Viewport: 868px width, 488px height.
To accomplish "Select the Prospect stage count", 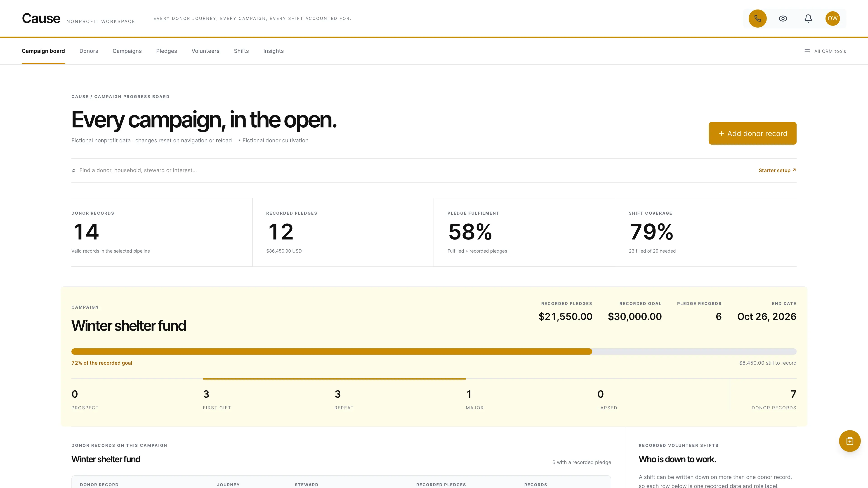I will coord(137,400).
